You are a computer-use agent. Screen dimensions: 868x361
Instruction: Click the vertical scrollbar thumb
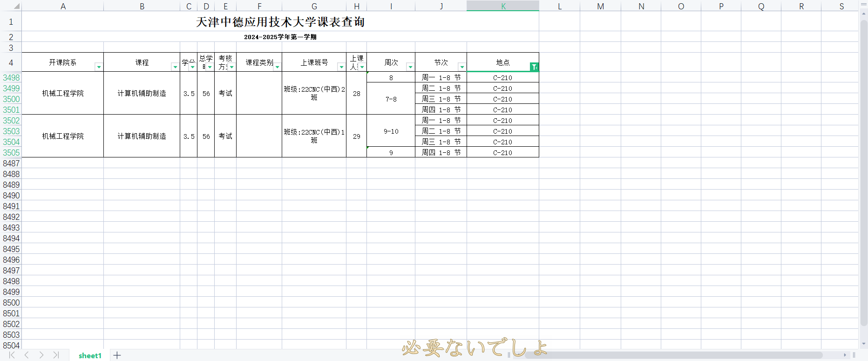tap(864, 172)
